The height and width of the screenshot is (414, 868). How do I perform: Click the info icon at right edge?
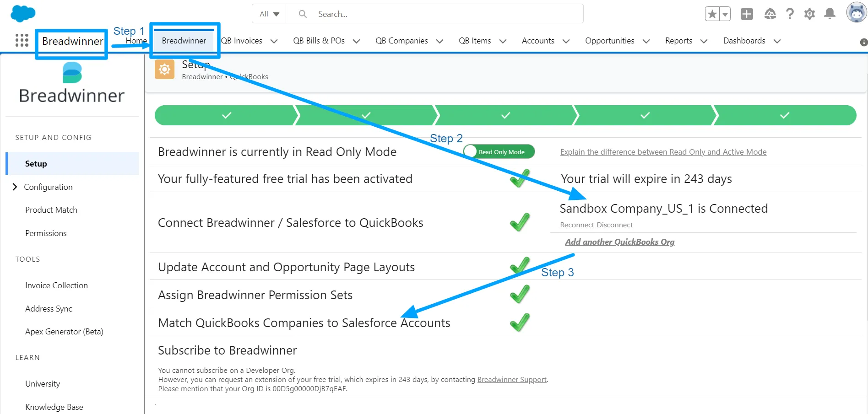[x=864, y=42]
